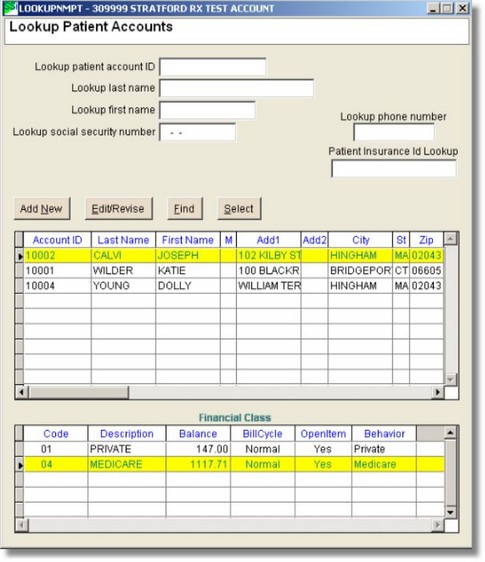Click first name JOSEPH
The image size is (485, 562).
coord(188,256)
